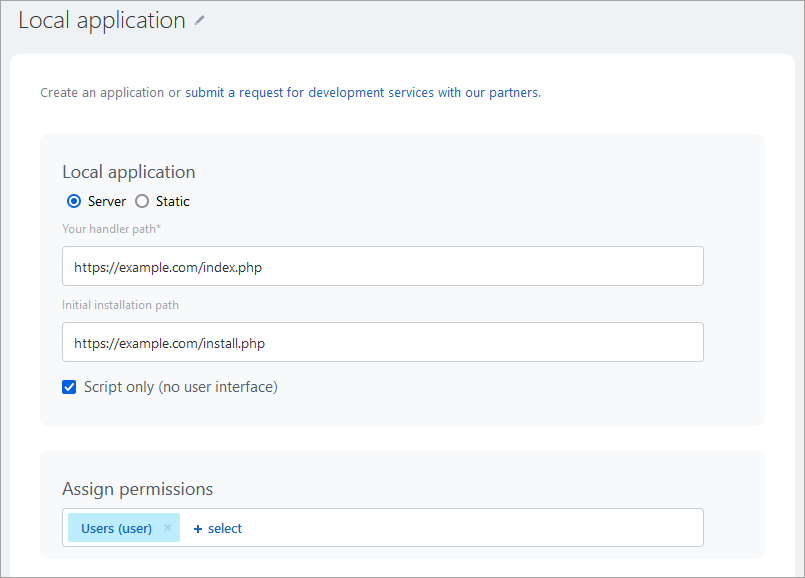Screen dimensions: 805x578
Task: Select the Server application type
Action: point(75,201)
